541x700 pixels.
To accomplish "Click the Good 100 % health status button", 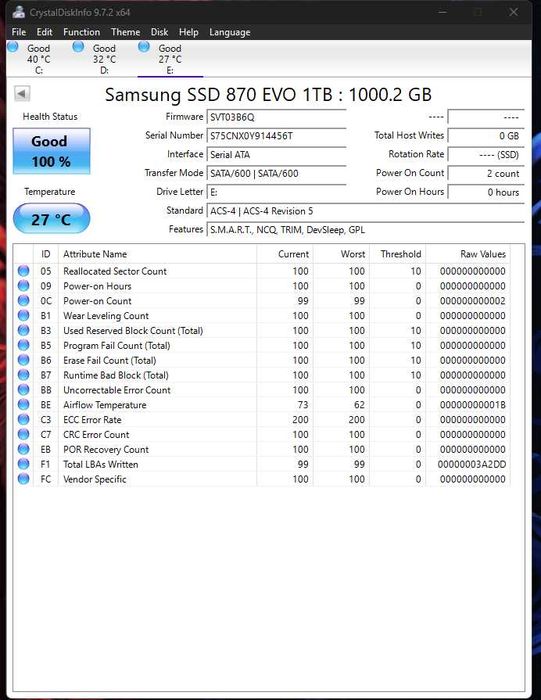I will click(x=51, y=151).
